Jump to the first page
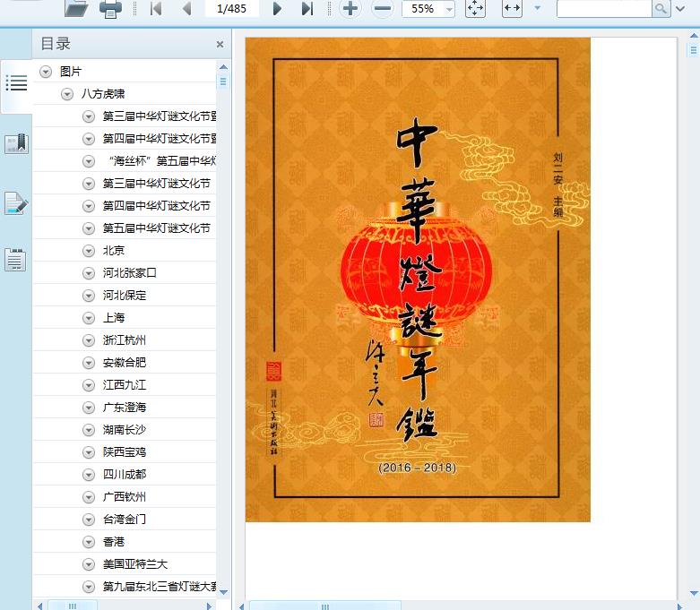The height and width of the screenshot is (610, 700). (x=156, y=8)
